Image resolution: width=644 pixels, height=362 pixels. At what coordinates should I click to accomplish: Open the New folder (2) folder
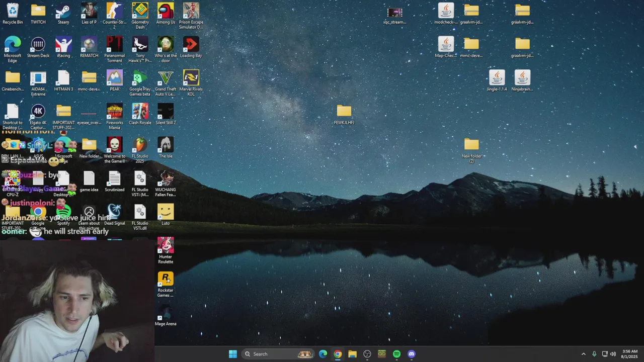[x=471, y=150]
